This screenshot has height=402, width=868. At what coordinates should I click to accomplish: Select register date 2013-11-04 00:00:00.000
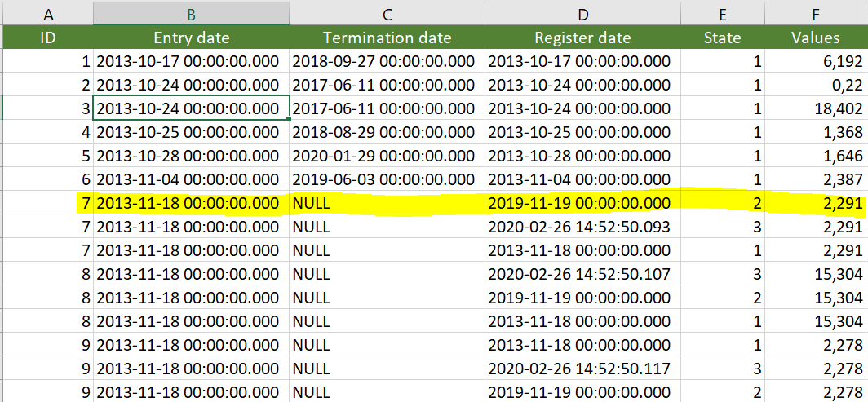[583, 179]
